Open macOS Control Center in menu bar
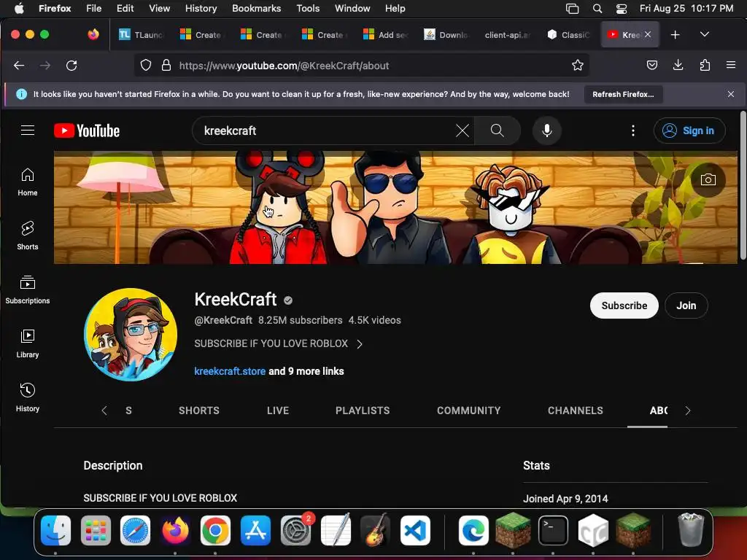The height and width of the screenshot is (560, 747). click(622, 8)
